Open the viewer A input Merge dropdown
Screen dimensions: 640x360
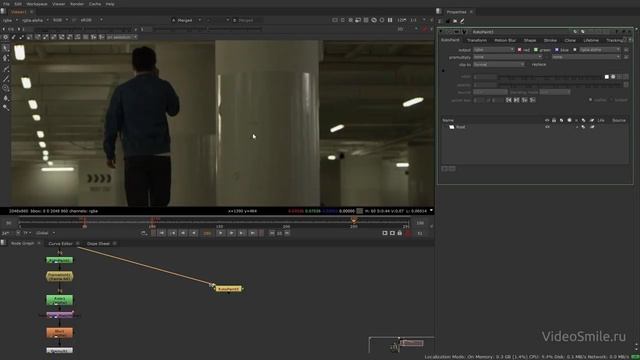[x=187, y=20]
